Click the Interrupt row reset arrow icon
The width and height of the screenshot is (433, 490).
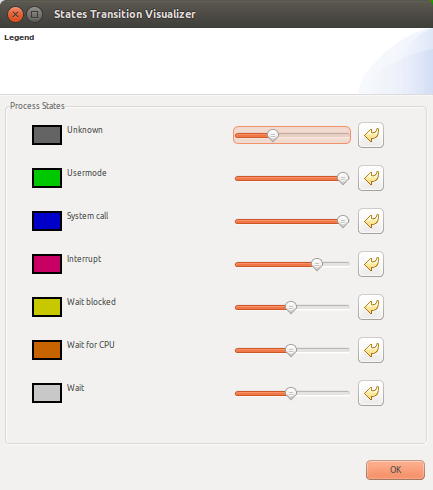coord(371,264)
